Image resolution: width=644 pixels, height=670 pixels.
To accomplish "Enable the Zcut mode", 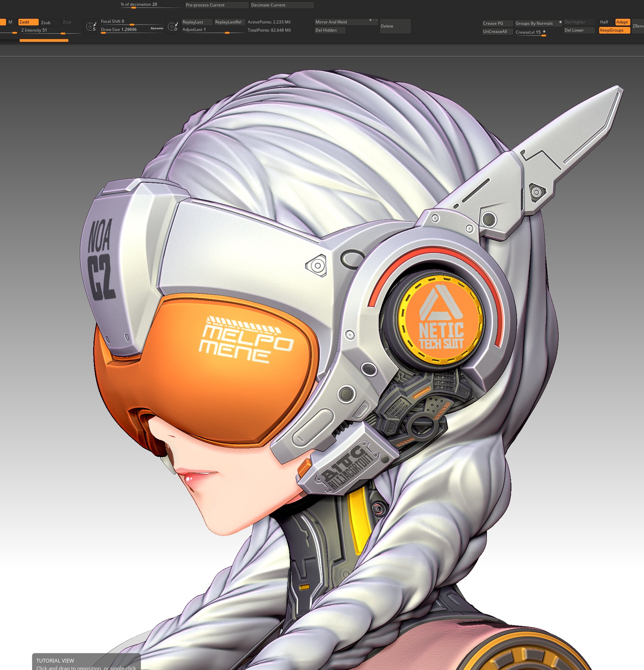I will point(71,22).
